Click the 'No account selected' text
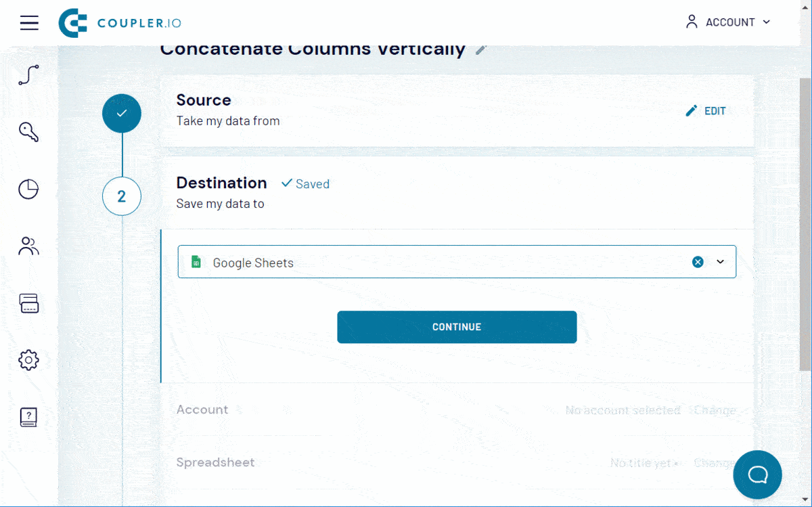The image size is (812, 507). [623, 410]
